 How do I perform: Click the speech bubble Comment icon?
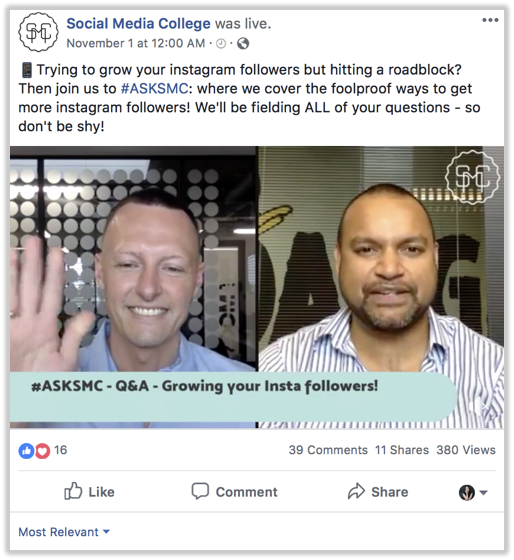click(x=200, y=491)
